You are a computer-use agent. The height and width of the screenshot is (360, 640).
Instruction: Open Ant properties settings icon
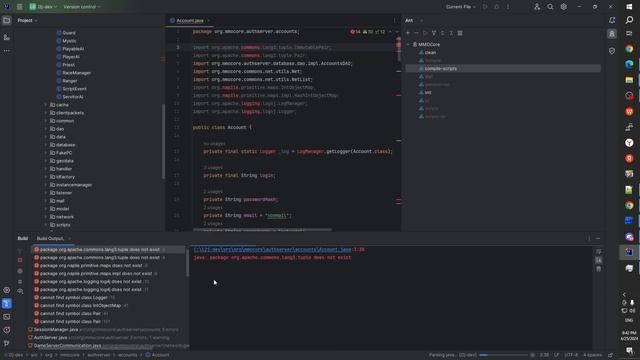[460, 33]
